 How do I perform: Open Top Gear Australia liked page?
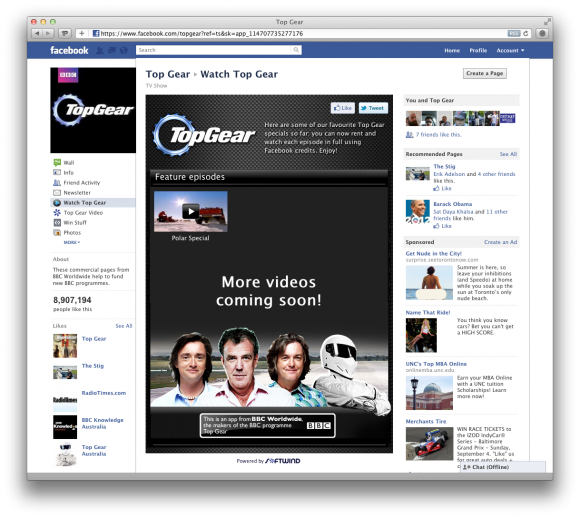click(94, 450)
